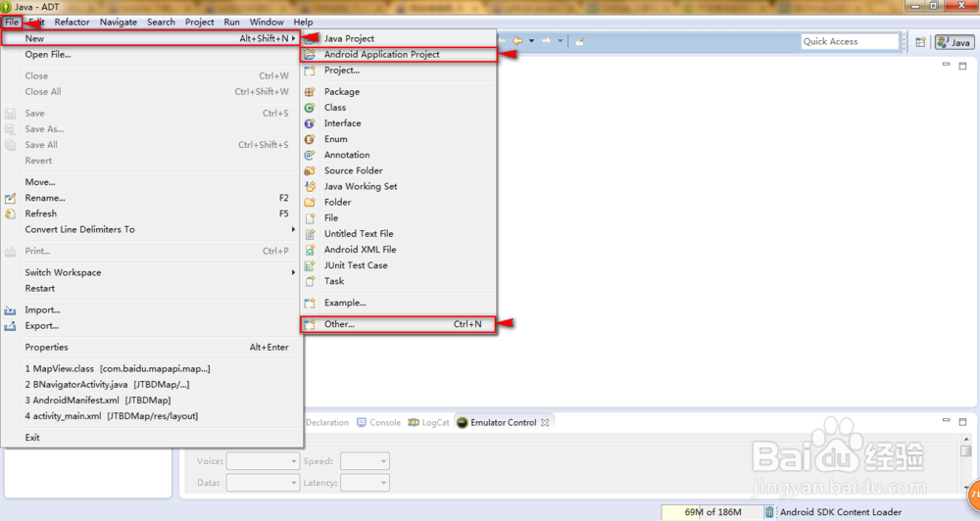This screenshot has width=980, height=521.
Task: Click the Android XML File icon
Action: pyautogui.click(x=310, y=250)
